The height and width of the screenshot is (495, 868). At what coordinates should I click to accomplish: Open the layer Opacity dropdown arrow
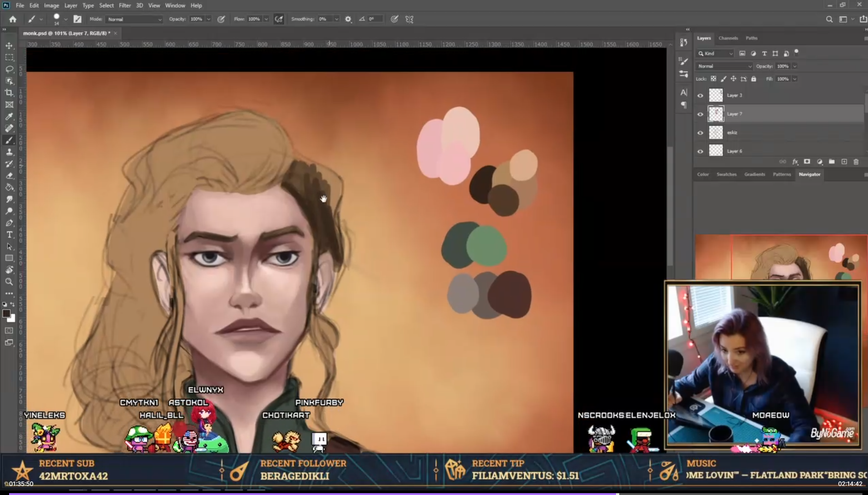click(794, 66)
